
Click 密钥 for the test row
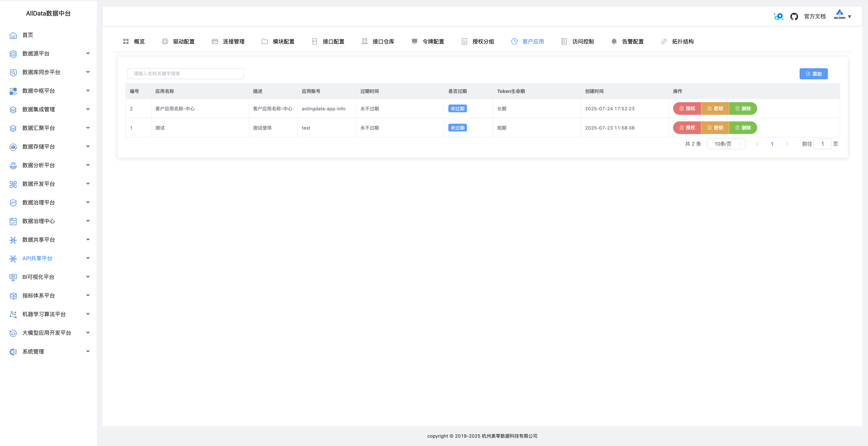[x=715, y=128]
